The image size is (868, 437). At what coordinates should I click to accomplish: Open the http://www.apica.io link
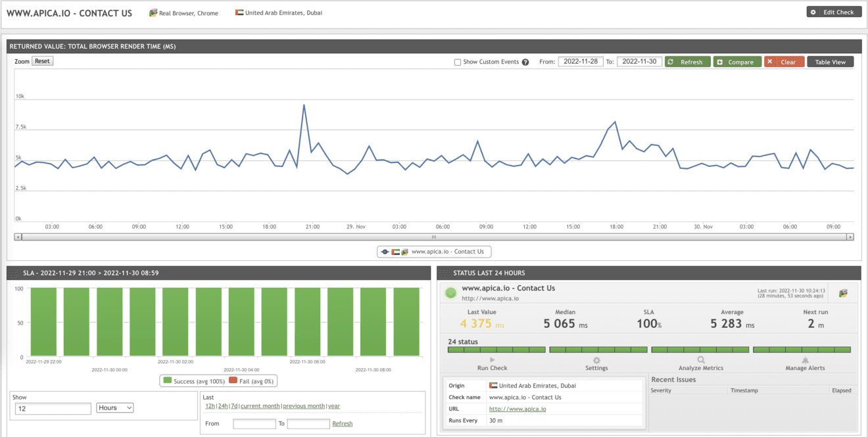(517, 408)
